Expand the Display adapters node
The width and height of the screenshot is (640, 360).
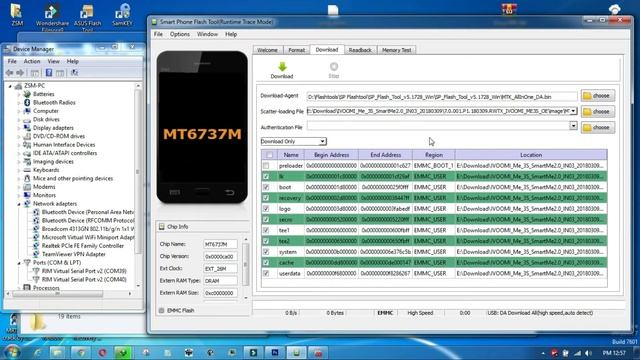click(x=19, y=128)
